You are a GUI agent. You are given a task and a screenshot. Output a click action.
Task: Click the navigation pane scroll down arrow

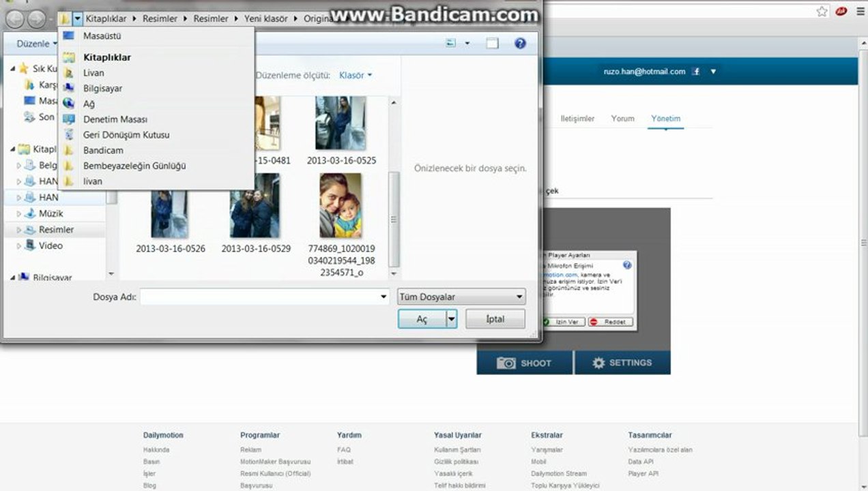tap(112, 274)
